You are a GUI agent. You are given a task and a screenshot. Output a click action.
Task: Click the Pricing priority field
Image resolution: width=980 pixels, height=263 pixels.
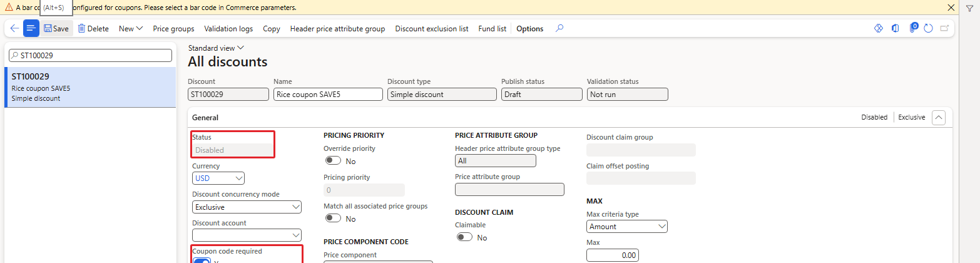(364, 190)
